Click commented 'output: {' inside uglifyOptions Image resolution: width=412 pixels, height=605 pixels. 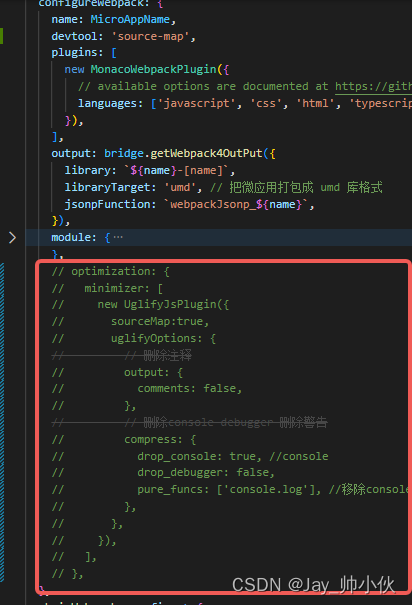153,372
